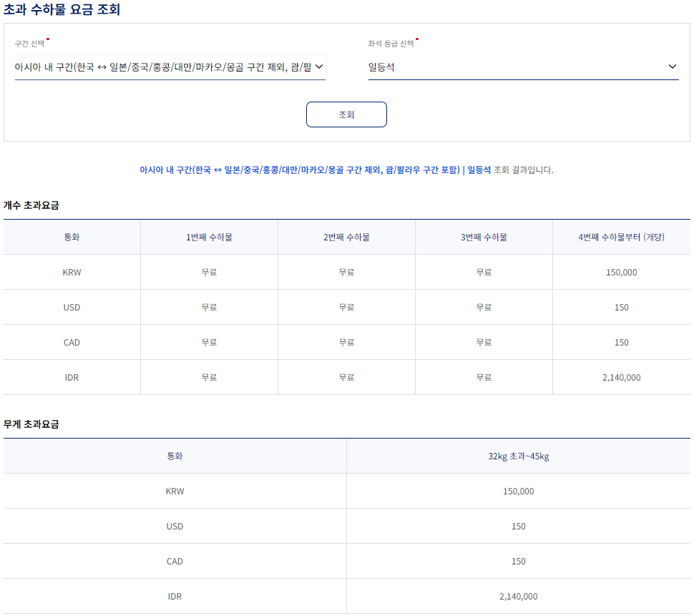Open the 좌석 등급 선택 seat class dropdown
Screen dimensions: 694x616
522,67
